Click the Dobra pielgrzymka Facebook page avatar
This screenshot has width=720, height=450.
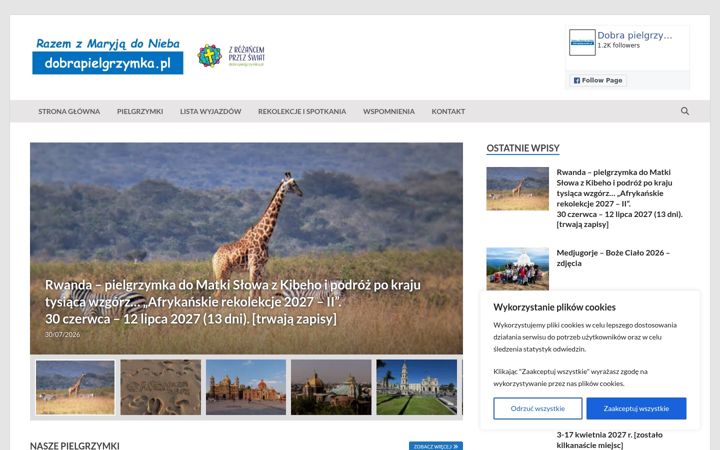pyautogui.click(x=582, y=43)
